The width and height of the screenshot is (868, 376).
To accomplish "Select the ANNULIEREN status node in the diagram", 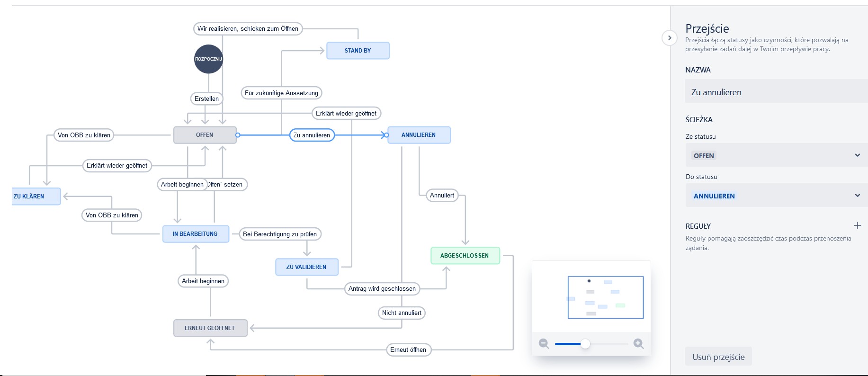I will click(x=419, y=135).
